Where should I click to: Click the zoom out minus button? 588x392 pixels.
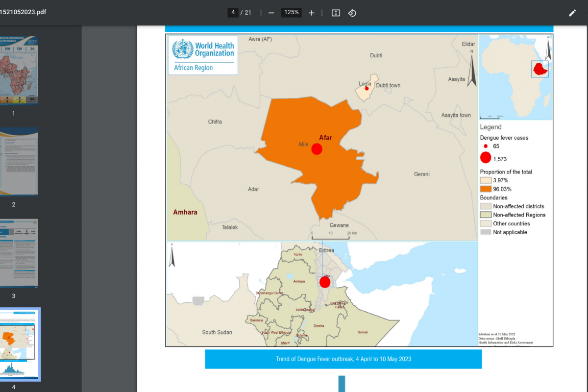pyautogui.click(x=271, y=13)
